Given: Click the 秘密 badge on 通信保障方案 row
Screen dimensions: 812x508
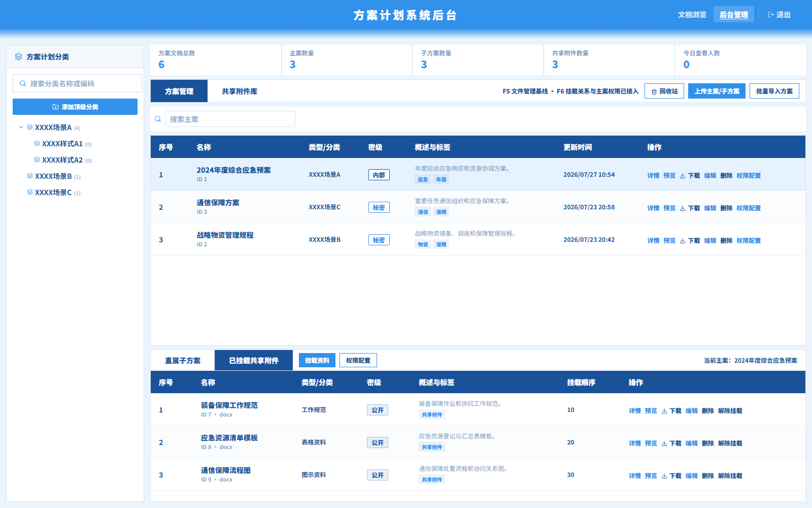Looking at the screenshot, I should [379, 207].
